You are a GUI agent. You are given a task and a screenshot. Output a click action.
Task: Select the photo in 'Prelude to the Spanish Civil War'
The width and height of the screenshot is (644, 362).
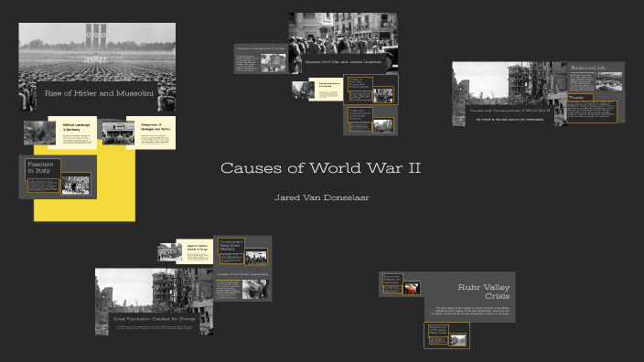(274, 63)
